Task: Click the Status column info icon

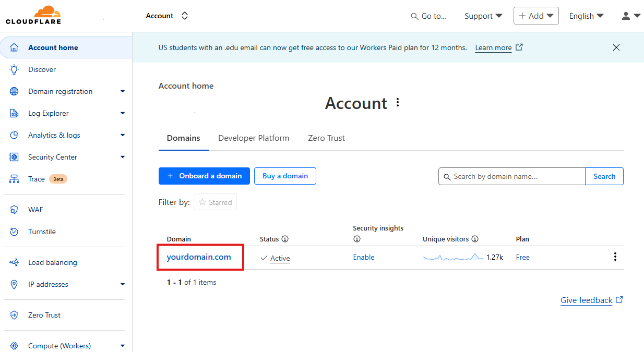Action: pyautogui.click(x=285, y=239)
